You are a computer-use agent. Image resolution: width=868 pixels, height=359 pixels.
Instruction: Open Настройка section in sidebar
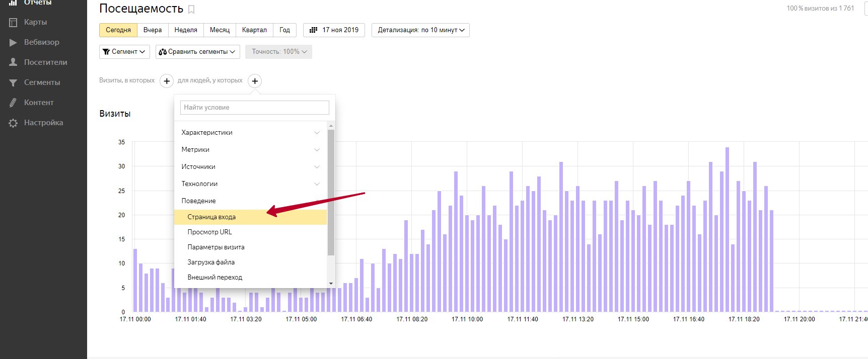point(44,123)
